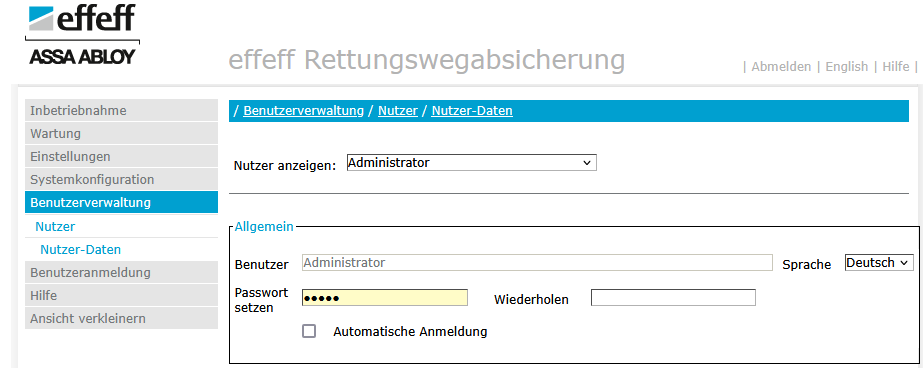Select Benutzerverwaltung in the sidebar
Image resolution: width=923 pixels, height=368 pixels.
(x=121, y=203)
